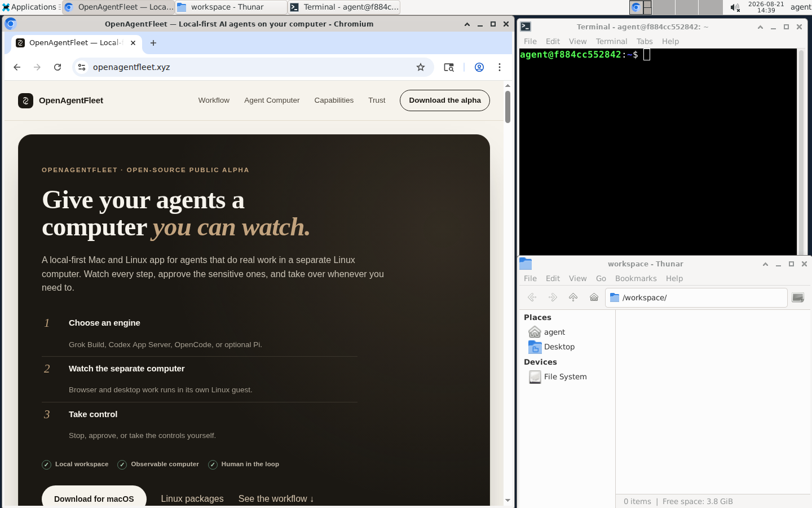Open Chromium's media search side icon

tap(449, 67)
